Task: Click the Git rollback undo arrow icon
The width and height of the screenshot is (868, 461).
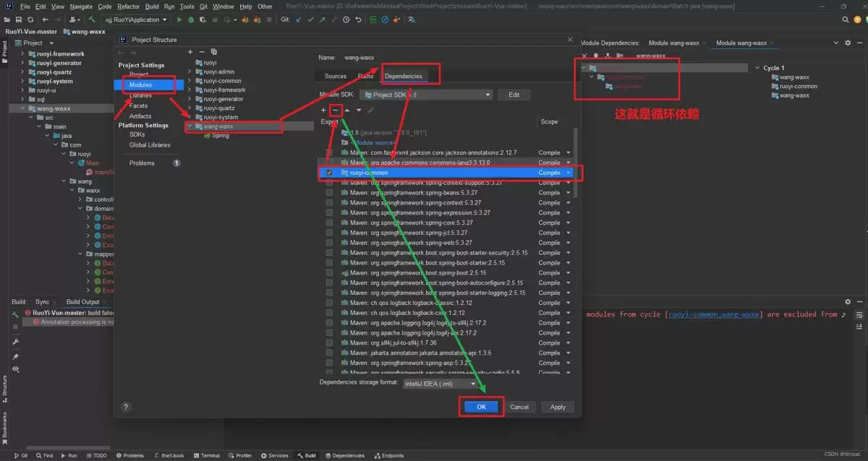Action: click(x=359, y=20)
